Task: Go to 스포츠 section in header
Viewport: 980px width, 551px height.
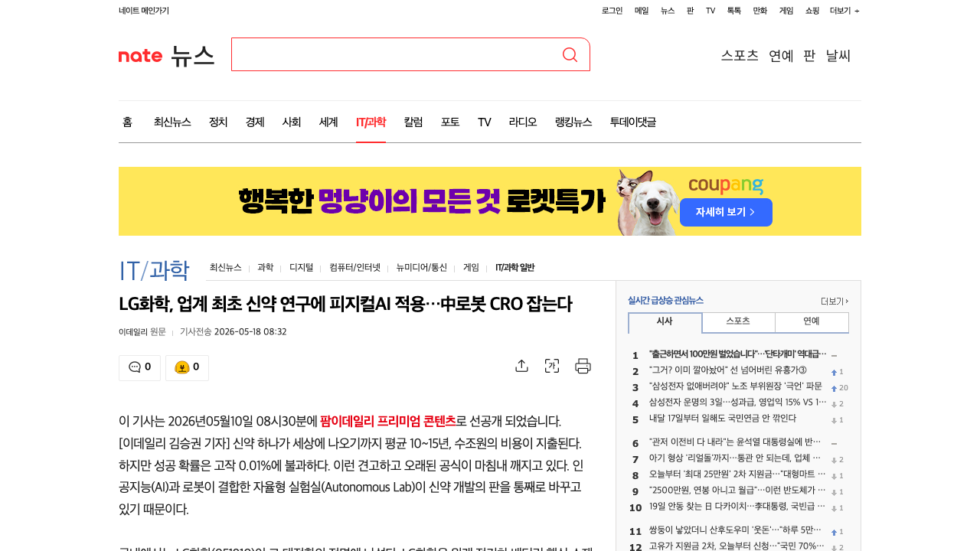Action: coord(740,55)
